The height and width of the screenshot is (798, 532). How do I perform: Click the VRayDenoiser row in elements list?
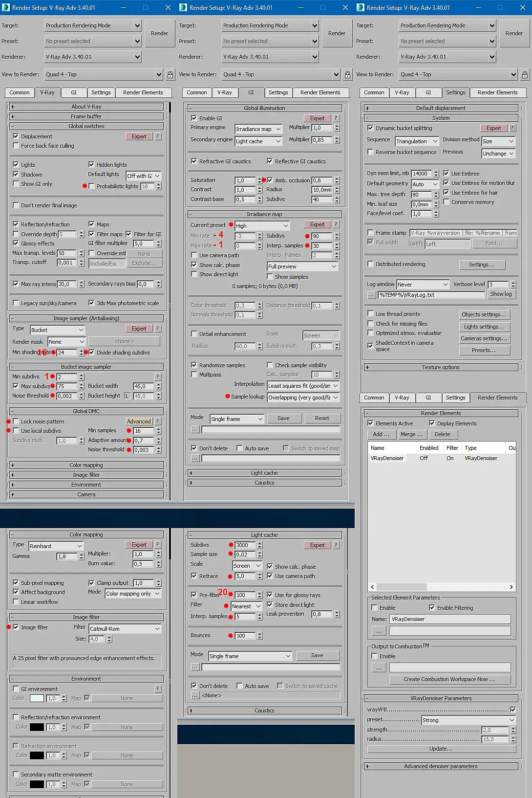[441, 459]
